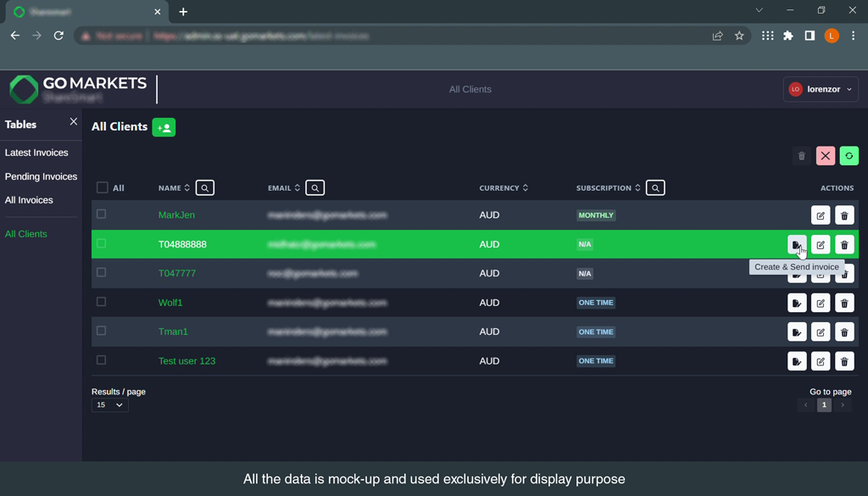Open the Email column search icon

tap(314, 188)
